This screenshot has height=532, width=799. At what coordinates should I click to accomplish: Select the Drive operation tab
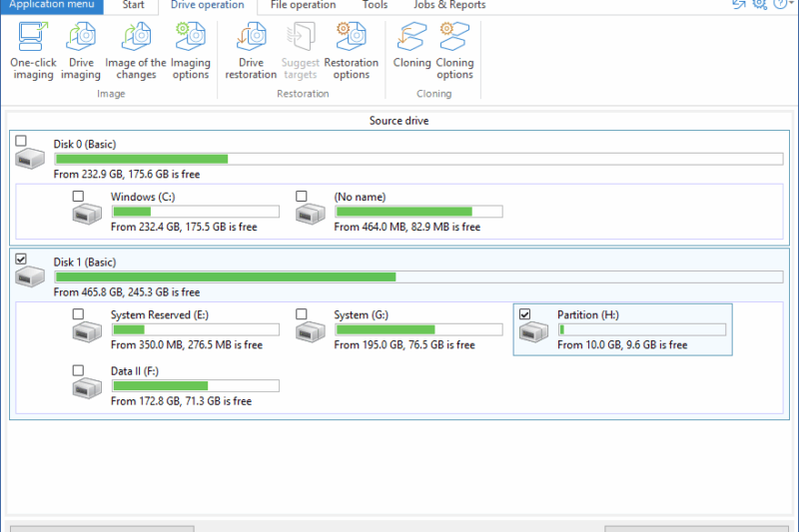(x=208, y=5)
